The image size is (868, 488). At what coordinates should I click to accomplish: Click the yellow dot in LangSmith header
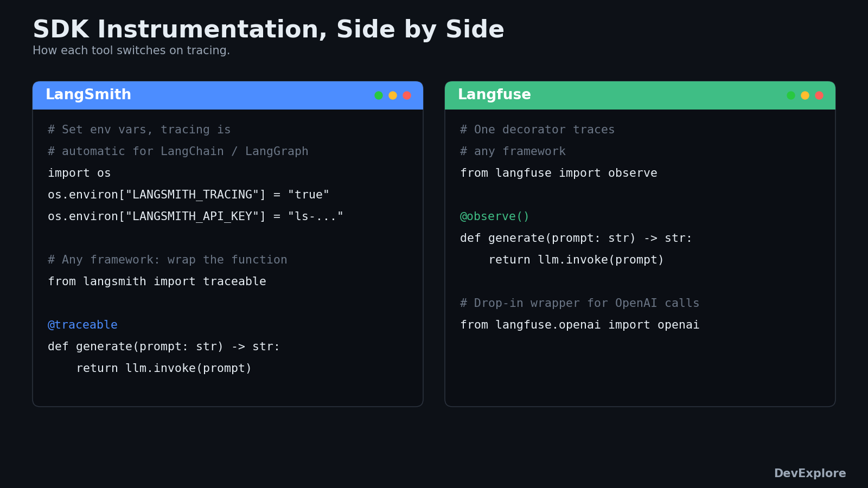(x=393, y=95)
